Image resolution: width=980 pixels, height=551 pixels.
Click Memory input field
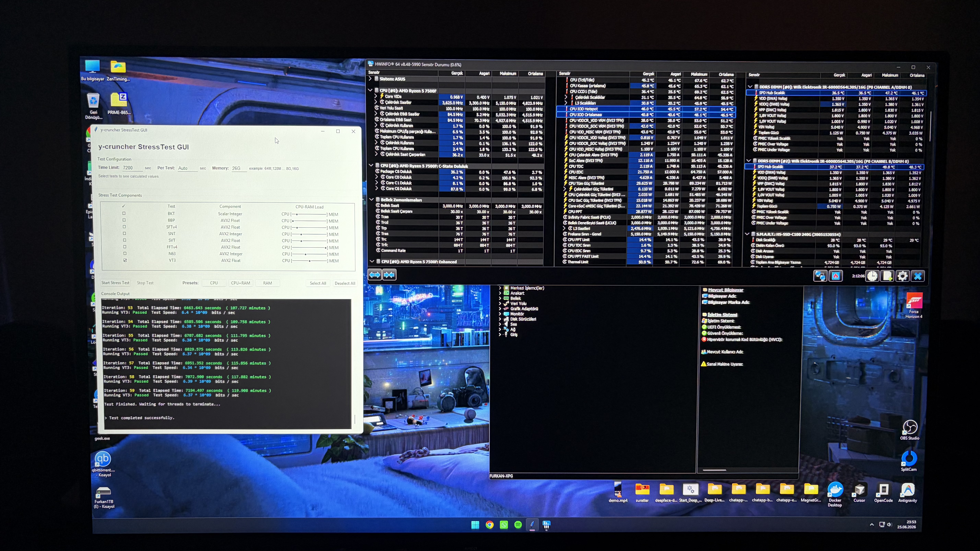point(239,168)
